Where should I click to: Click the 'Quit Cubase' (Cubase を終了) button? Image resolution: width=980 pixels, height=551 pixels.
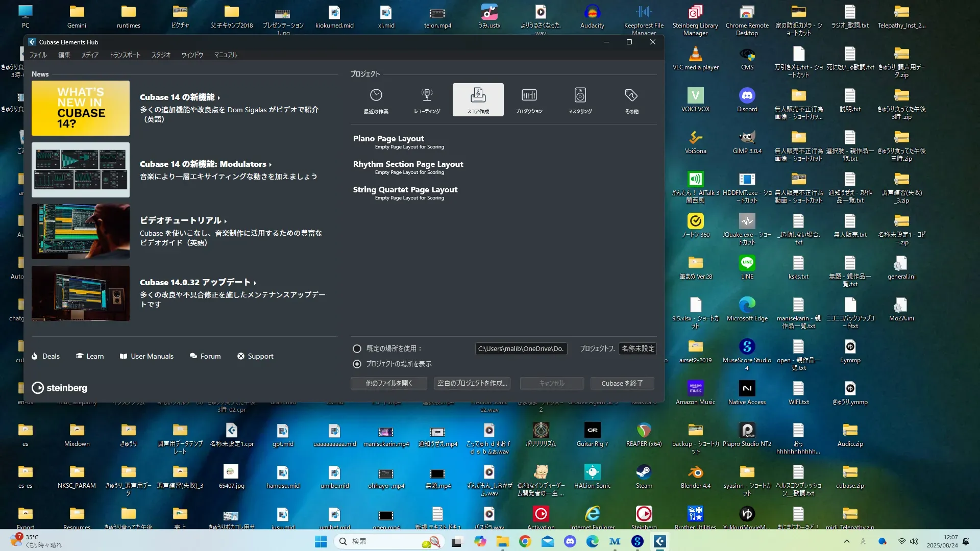(x=622, y=383)
